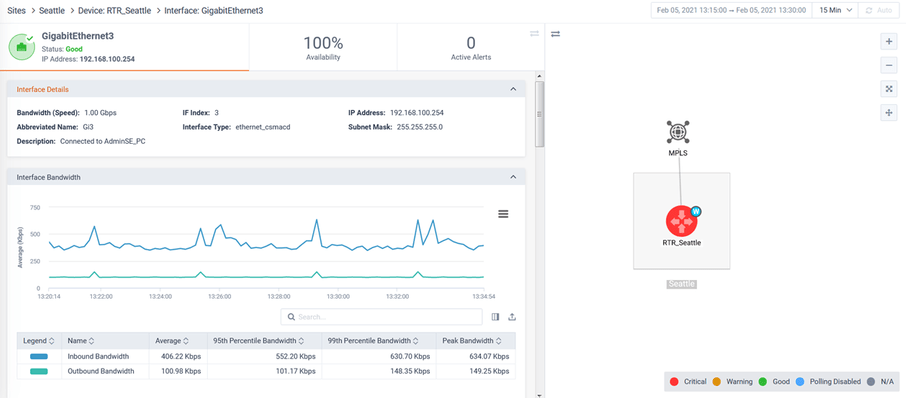
Task: Click the pan/move map control icon
Action: (x=889, y=113)
